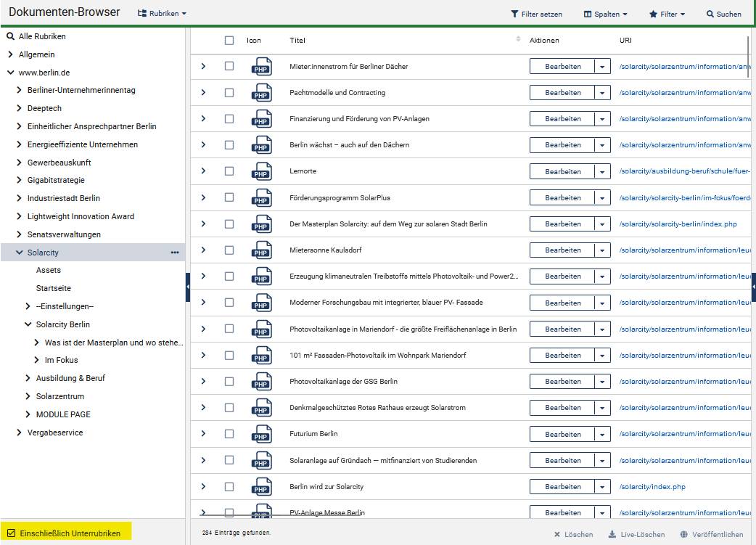Click the magnifier icon beside Alle Rubriken
Viewport: 756px width, 545px height.
[x=10, y=36]
